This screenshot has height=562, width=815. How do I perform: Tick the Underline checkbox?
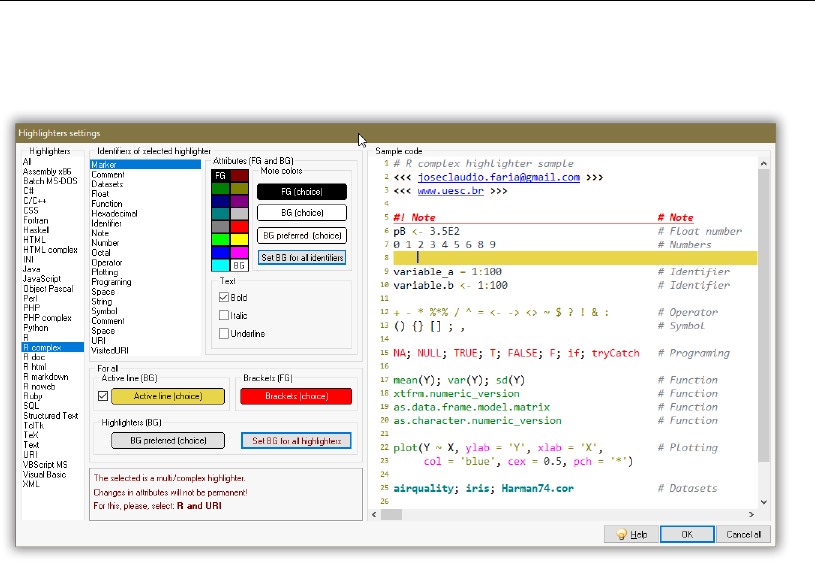(x=224, y=333)
